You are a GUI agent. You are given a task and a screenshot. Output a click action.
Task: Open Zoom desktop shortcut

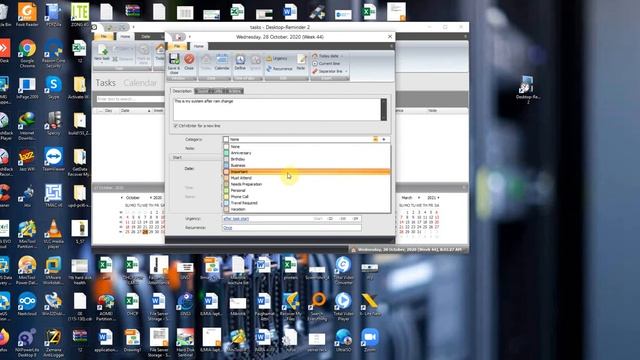[x=369, y=340]
